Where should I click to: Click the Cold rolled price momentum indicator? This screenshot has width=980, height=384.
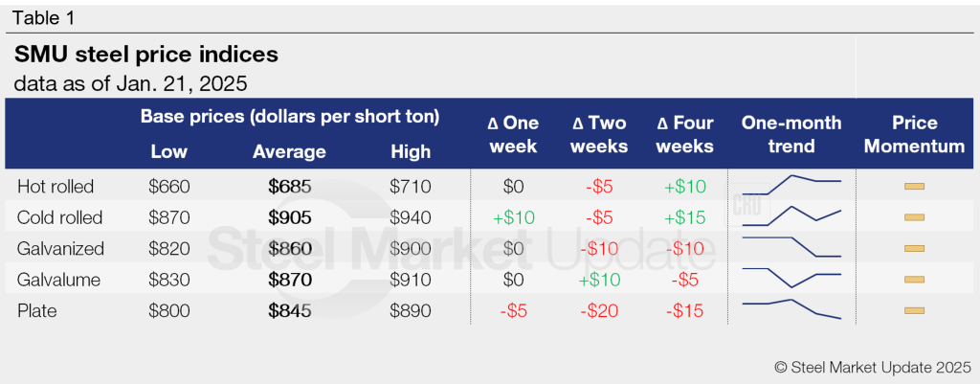(914, 217)
